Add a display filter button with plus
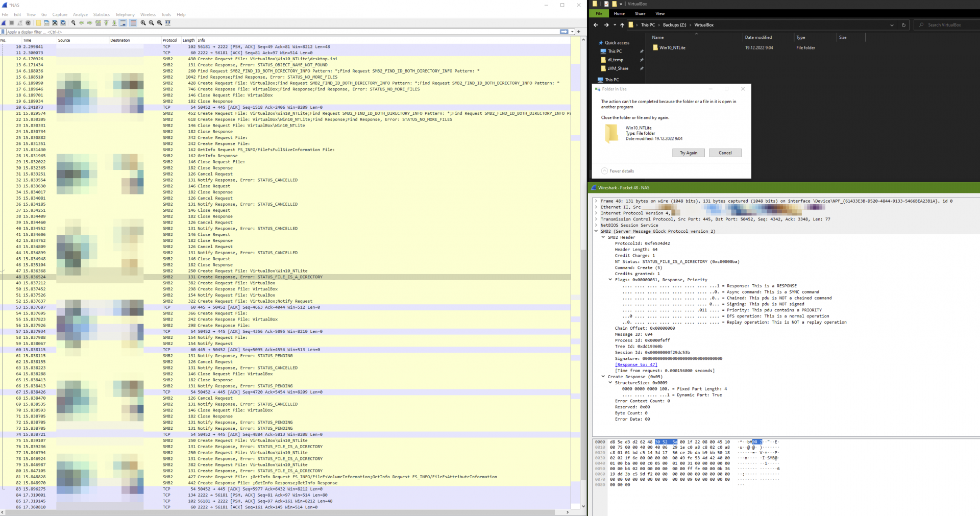The image size is (980, 516). 579,32
